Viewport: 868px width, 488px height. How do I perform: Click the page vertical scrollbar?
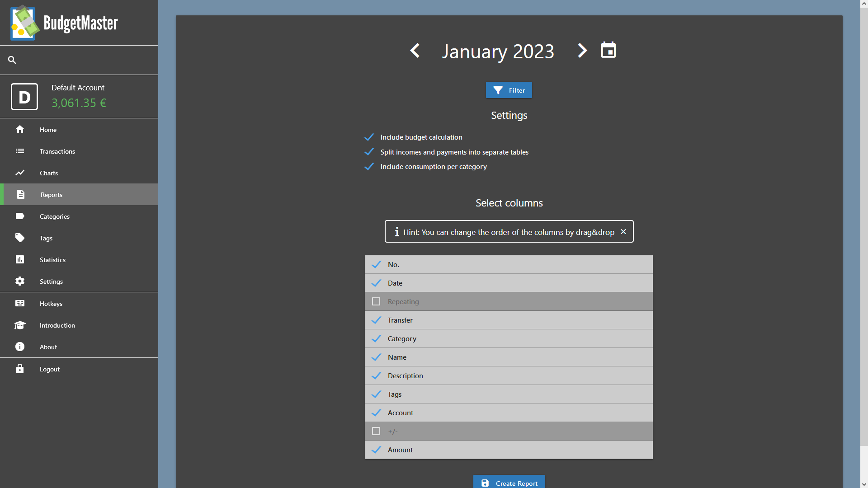tap(864, 226)
